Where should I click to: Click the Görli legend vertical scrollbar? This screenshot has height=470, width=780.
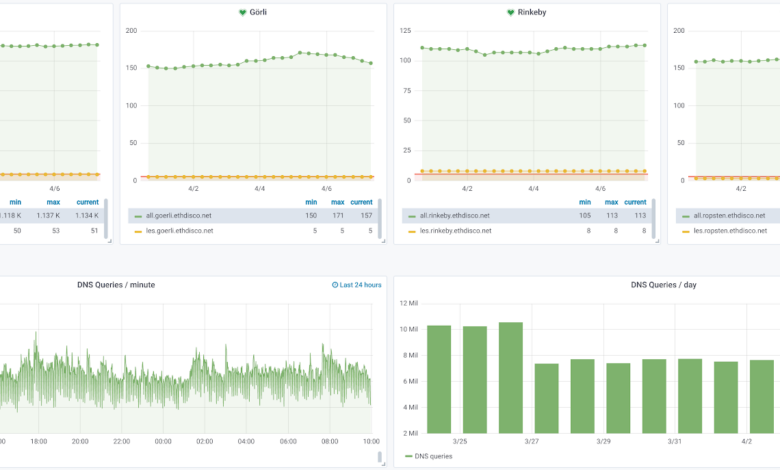click(x=380, y=218)
